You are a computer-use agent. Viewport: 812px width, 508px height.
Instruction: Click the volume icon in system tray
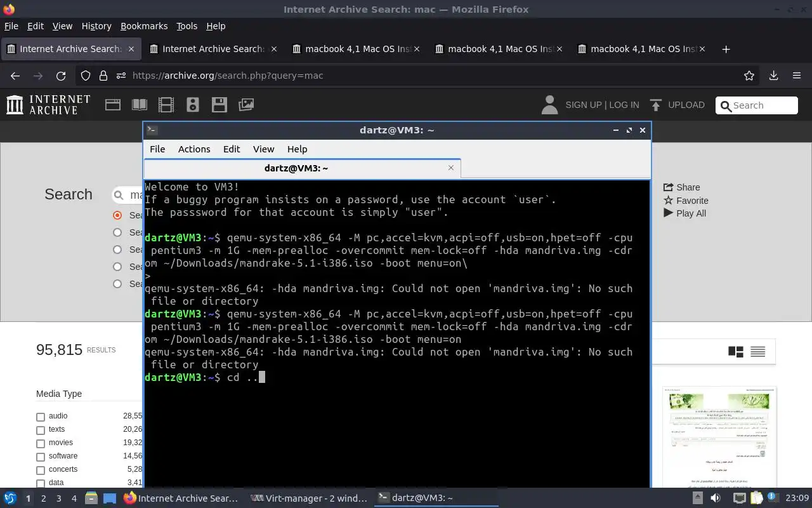click(x=716, y=498)
